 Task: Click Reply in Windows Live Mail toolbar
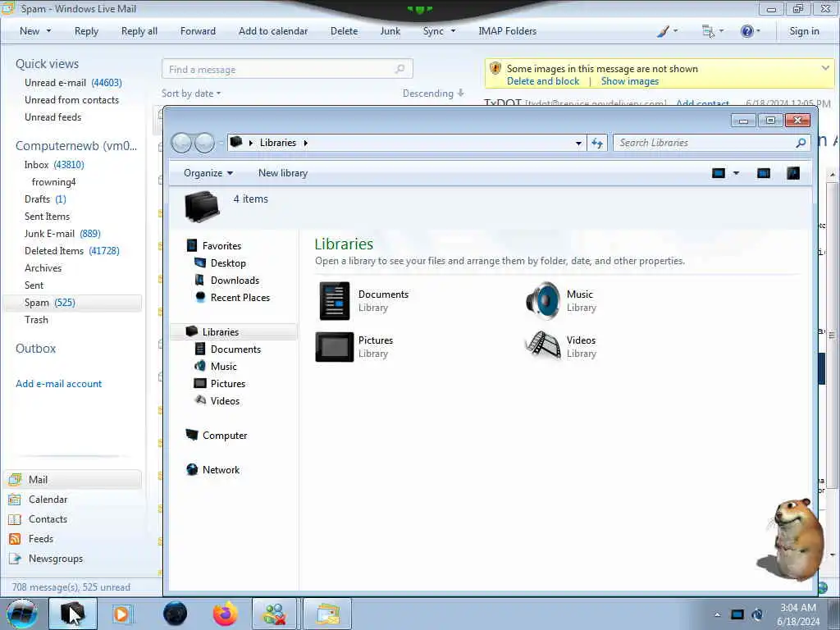pos(86,31)
